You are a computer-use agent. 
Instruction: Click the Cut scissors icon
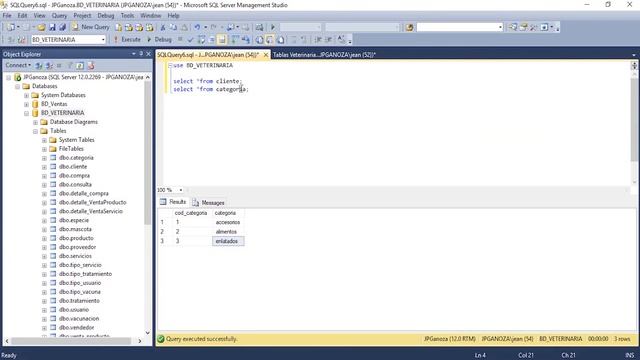pos(163,27)
